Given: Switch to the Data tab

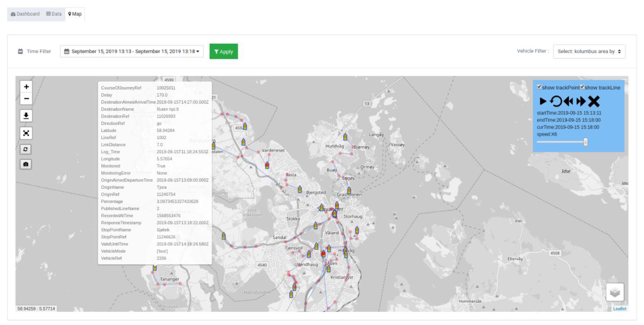Looking at the screenshot, I should pyautogui.click(x=54, y=14).
